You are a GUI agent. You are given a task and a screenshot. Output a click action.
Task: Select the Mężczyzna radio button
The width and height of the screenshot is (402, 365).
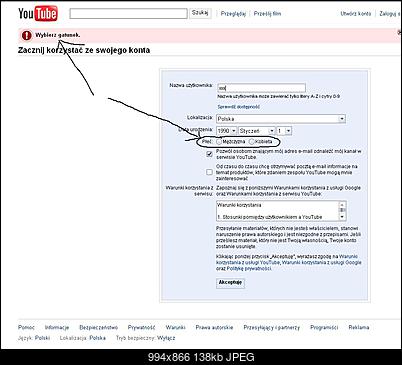coord(219,142)
